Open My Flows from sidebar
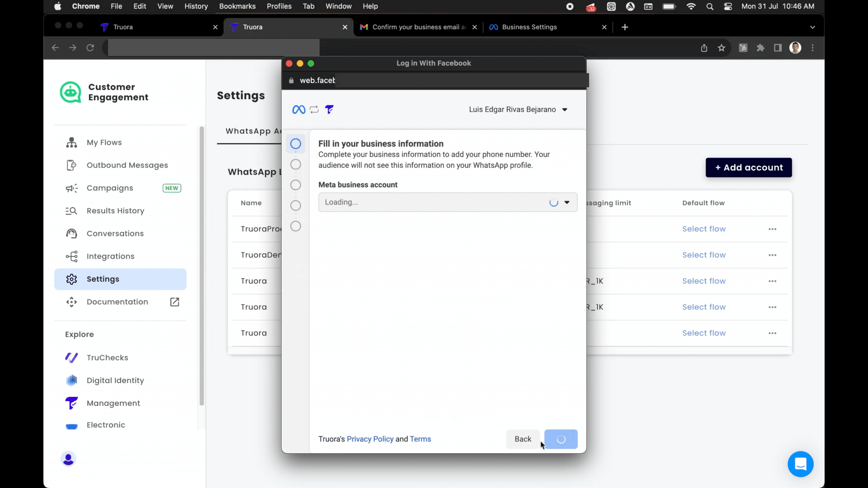This screenshot has width=868, height=488. point(104,142)
